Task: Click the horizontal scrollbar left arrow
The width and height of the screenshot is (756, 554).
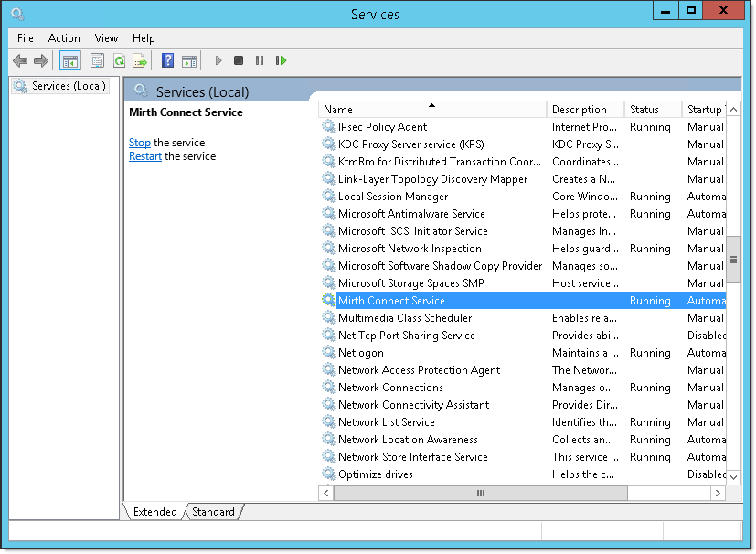Action: click(326, 493)
